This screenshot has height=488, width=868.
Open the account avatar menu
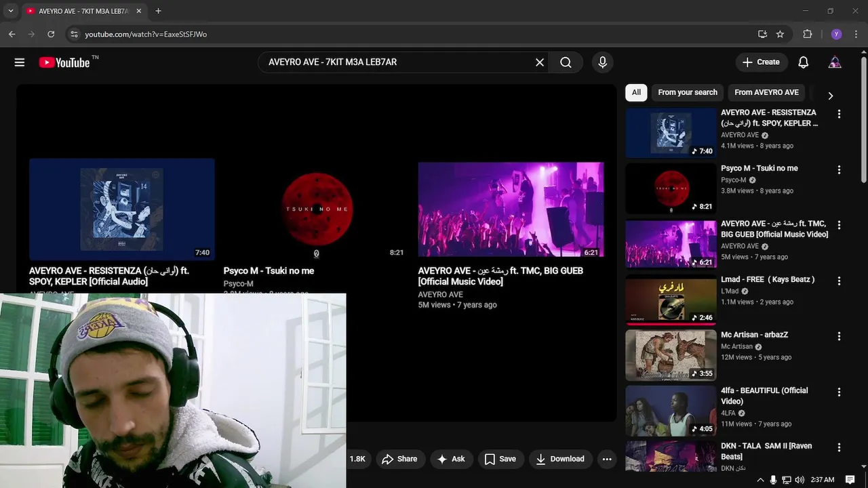click(x=835, y=62)
